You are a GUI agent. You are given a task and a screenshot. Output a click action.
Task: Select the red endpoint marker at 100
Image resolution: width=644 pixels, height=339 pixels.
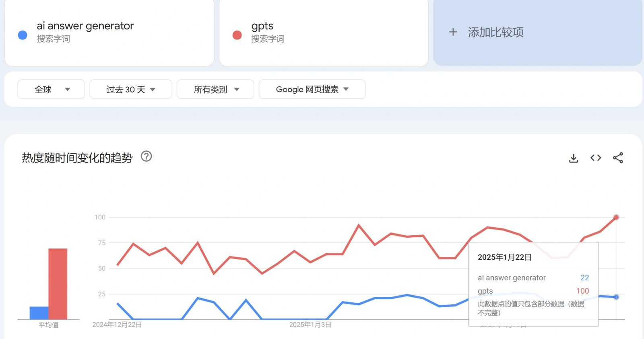coord(616,217)
